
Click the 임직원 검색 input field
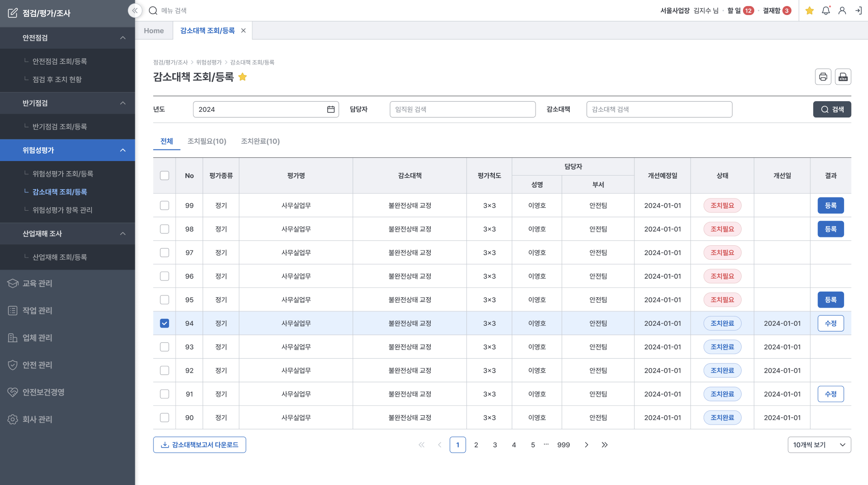coord(462,109)
